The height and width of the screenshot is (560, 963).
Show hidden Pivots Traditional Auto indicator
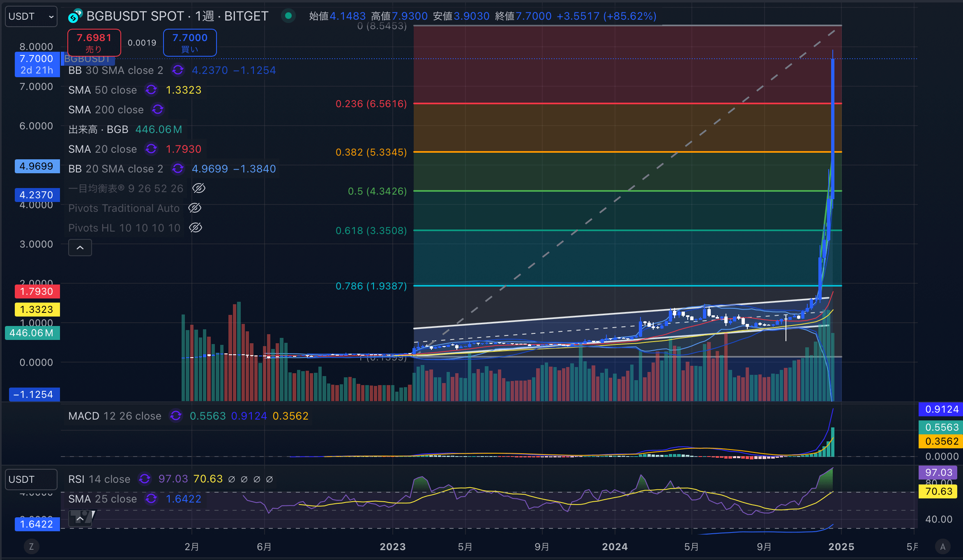(x=195, y=208)
